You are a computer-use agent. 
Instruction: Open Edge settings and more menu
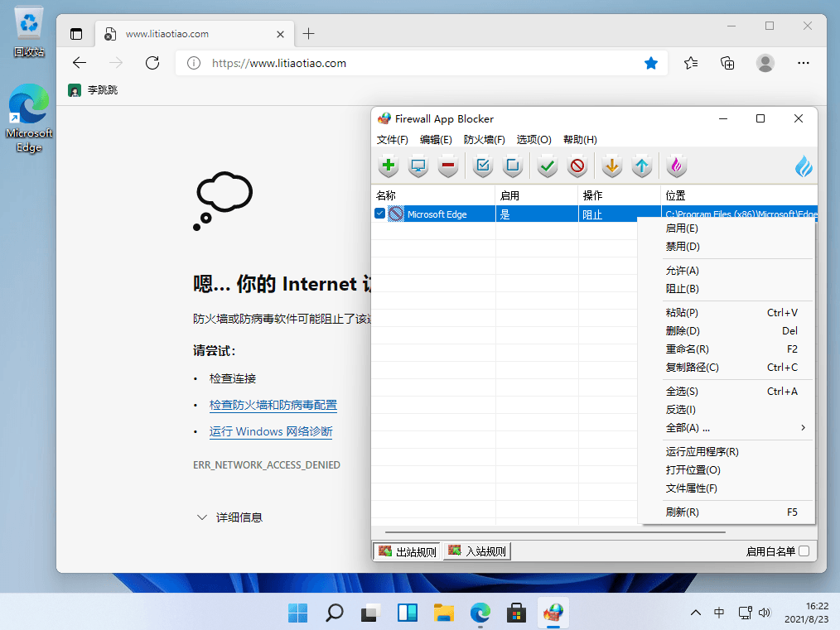pyautogui.click(x=803, y=63)
